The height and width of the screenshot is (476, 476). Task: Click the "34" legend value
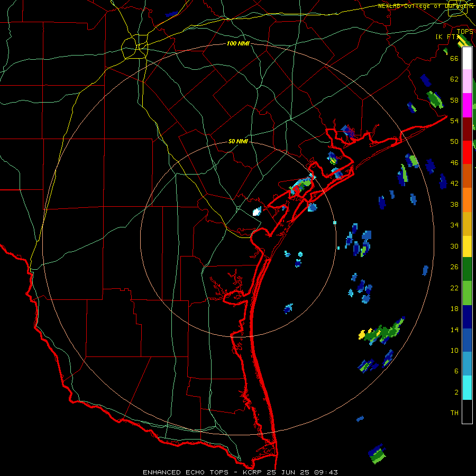pyautogui.click(x=454, y=225)
